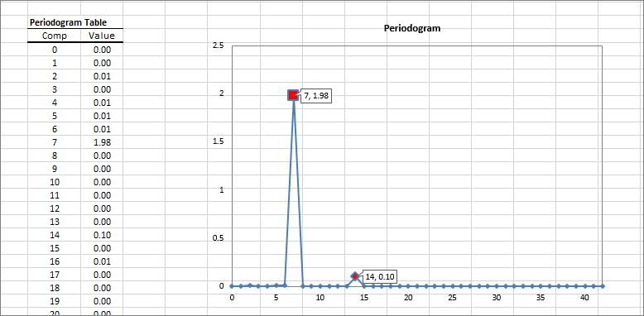Click Value 0.00 in the Comp 0 row
The image size is (644, 316).
click(102, 50)
